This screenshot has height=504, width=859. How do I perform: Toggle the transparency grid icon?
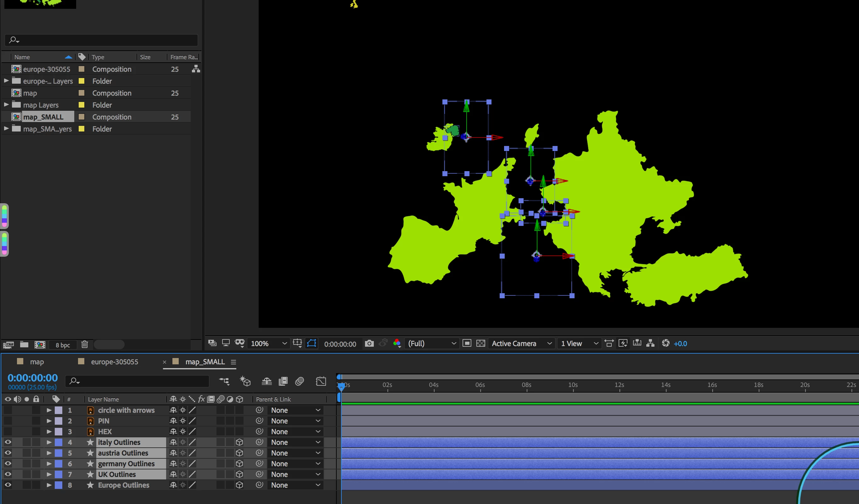pyautogui.click(x=481, y=344)
